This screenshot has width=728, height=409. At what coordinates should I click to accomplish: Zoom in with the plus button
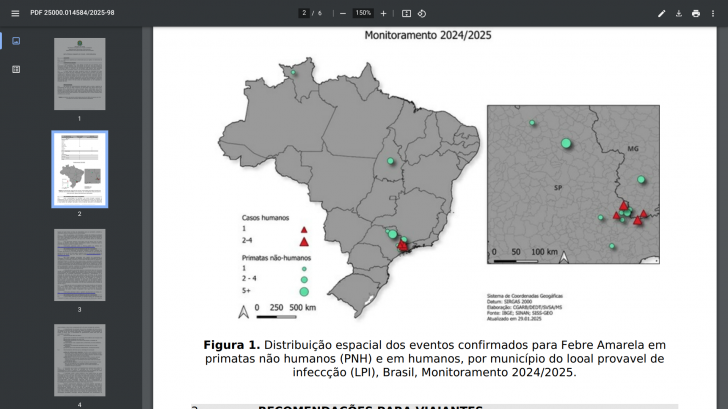[383, 13]
